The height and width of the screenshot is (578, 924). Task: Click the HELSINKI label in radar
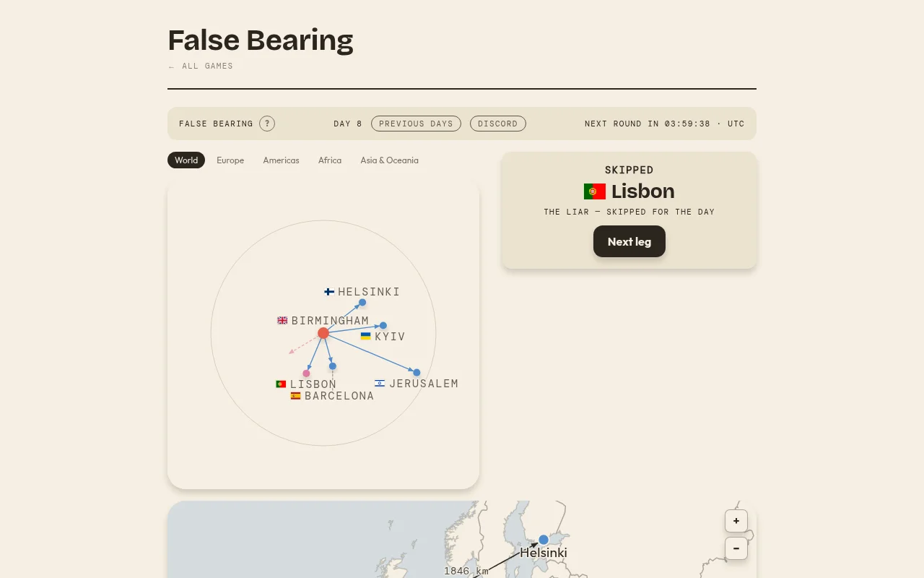pos(369,292)
